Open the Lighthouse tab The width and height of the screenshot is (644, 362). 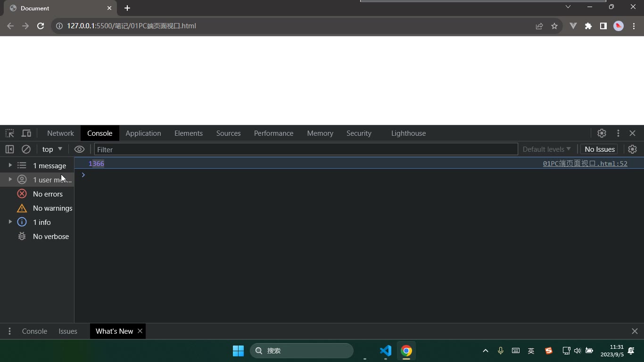(409, 133)
